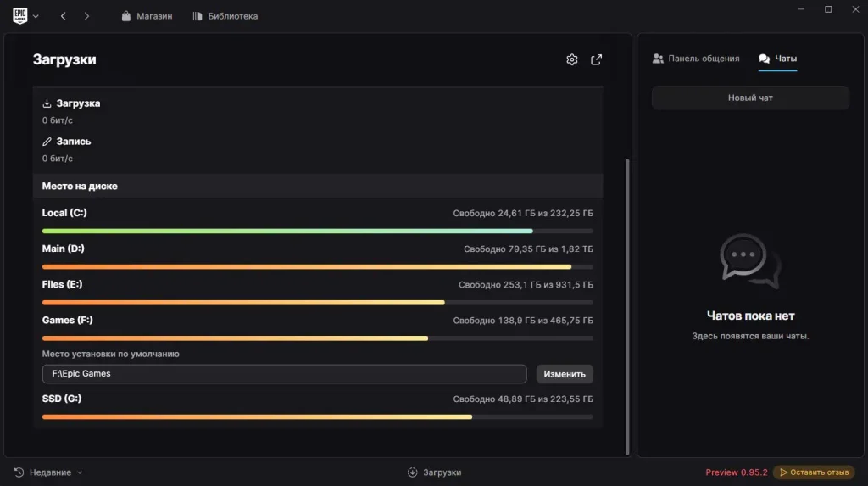
Task: Click the Games (F:) disk usage bar
Action: (x=317, y=338)
